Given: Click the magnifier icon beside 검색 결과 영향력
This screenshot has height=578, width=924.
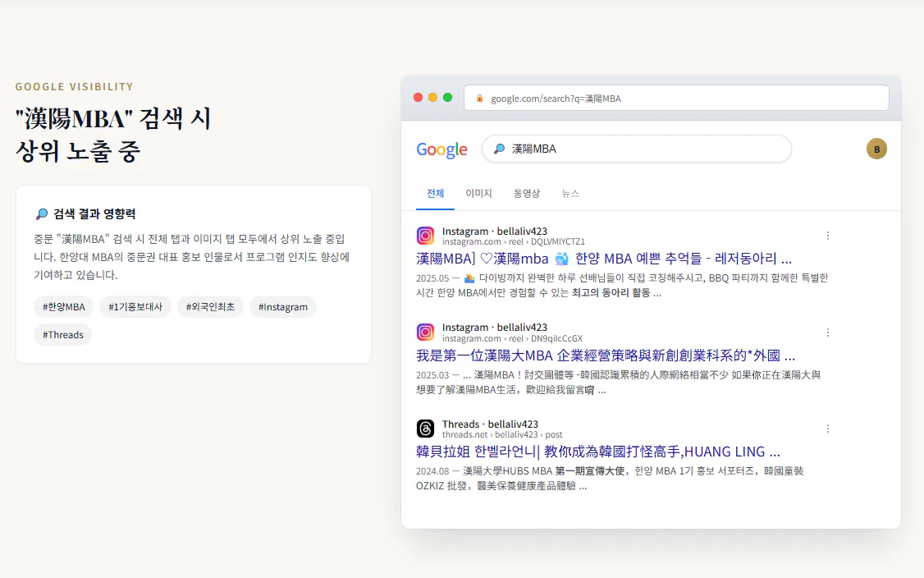Looking at the screenshot, I should [41, 213].
